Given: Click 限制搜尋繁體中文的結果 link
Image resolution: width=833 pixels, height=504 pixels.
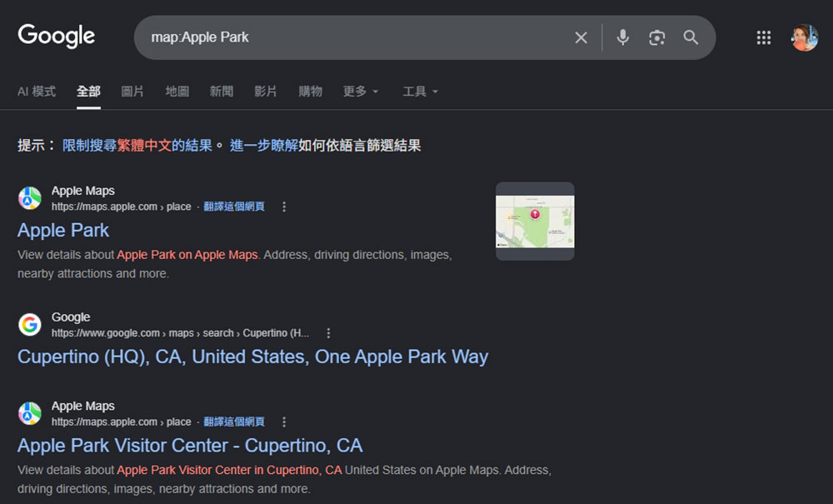Looking at the screenshot, I should (x=137, y=146).
